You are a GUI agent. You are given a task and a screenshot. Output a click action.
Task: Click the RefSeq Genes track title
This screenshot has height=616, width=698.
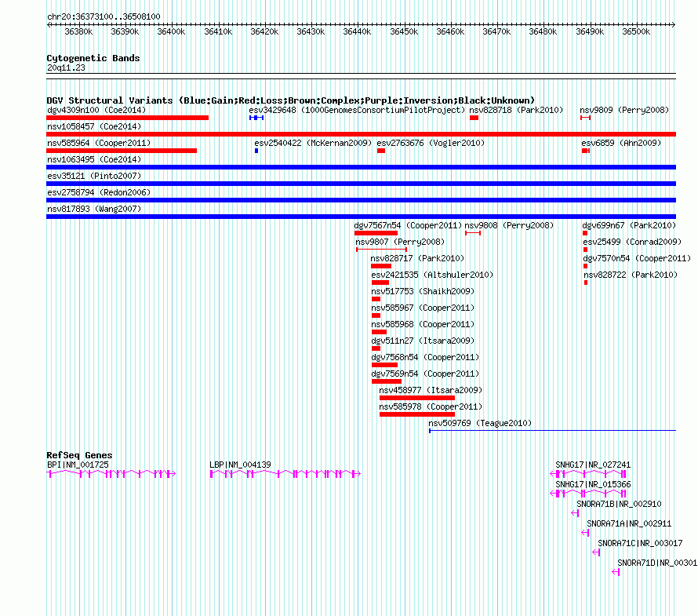(x=79, y=455)
